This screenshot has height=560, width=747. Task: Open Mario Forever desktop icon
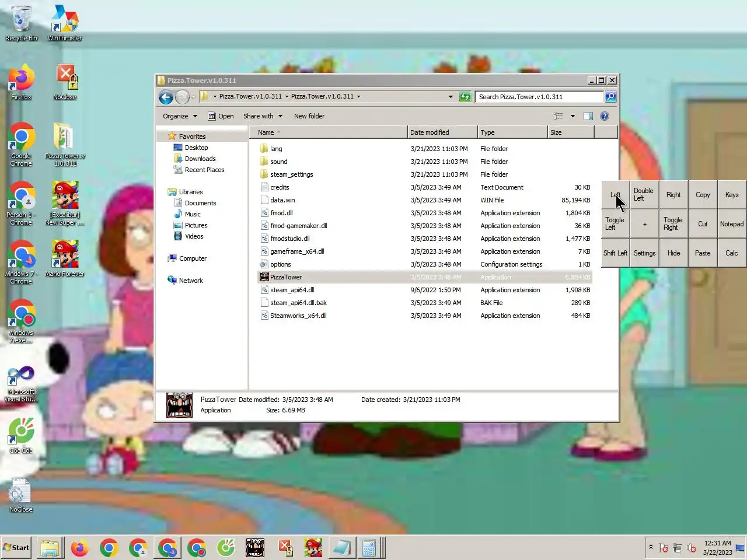click(65, 258)
